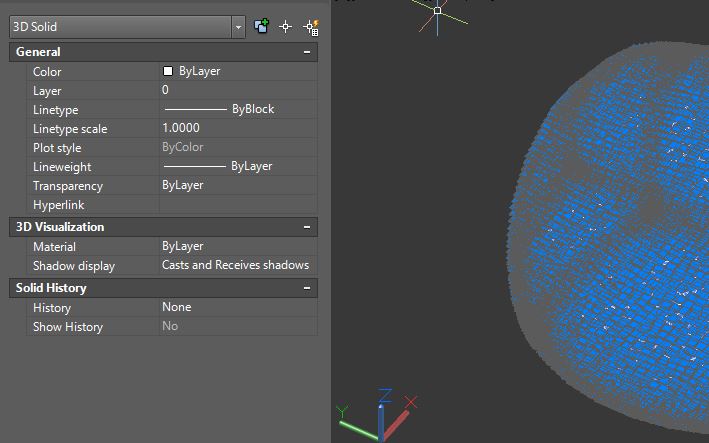
Task: Select the Color property label
Action: (47, 72)
